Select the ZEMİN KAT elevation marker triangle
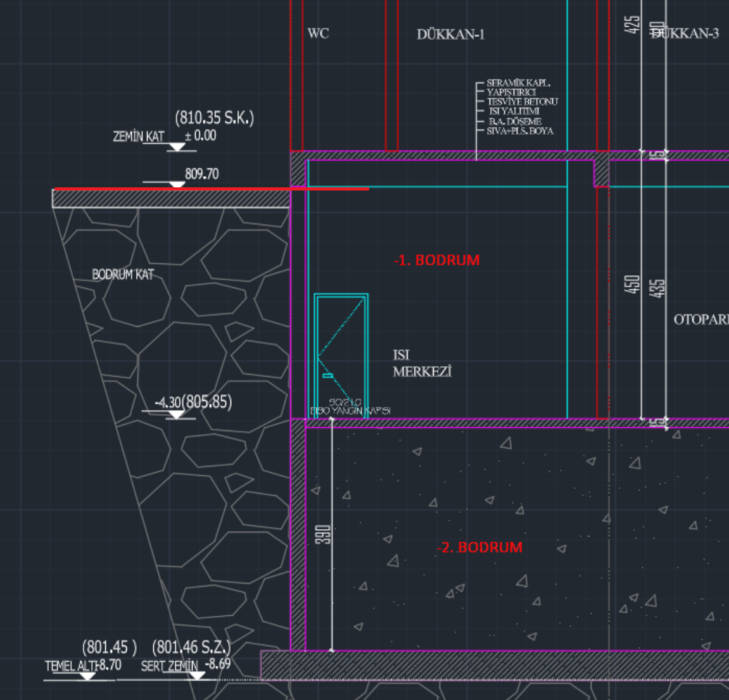729x700 pixels. point(177,147)
